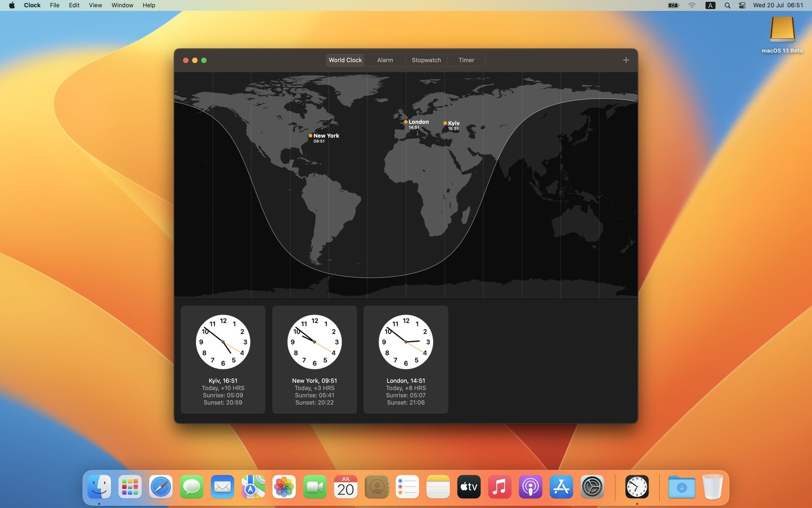812x508 pixels.
Task: Open the Window menu
Action: pos(122,5)
